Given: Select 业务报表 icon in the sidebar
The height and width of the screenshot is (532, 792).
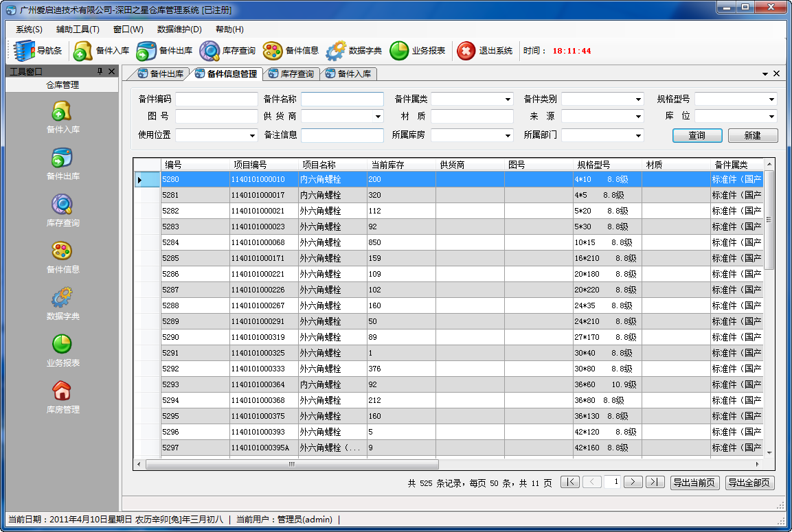Looking at the screenshot, I should [x=62, y=344].
